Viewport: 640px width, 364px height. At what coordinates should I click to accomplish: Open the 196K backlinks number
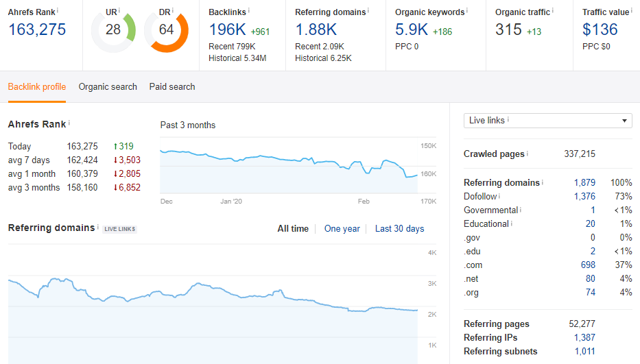tap(227, 29)
